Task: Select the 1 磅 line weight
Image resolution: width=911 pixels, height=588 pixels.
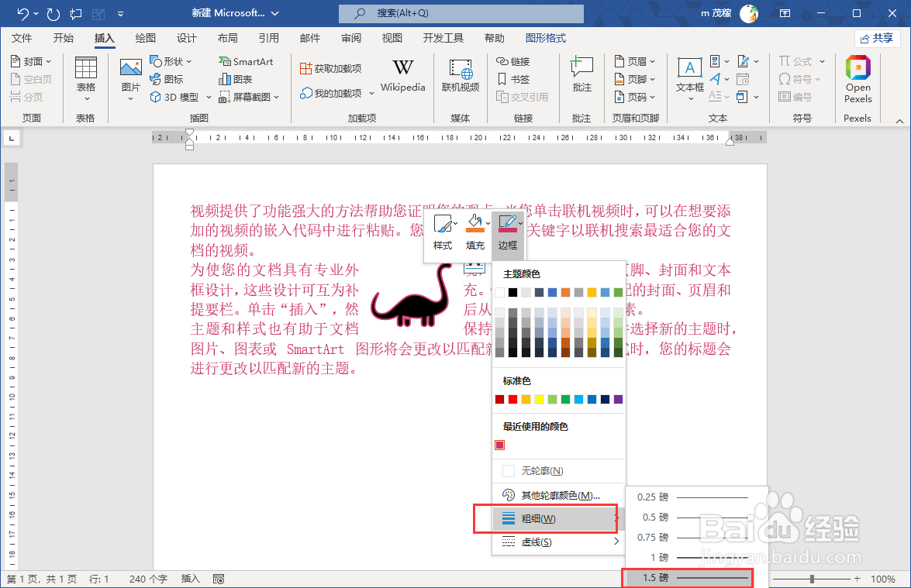Action: point(687,557)
